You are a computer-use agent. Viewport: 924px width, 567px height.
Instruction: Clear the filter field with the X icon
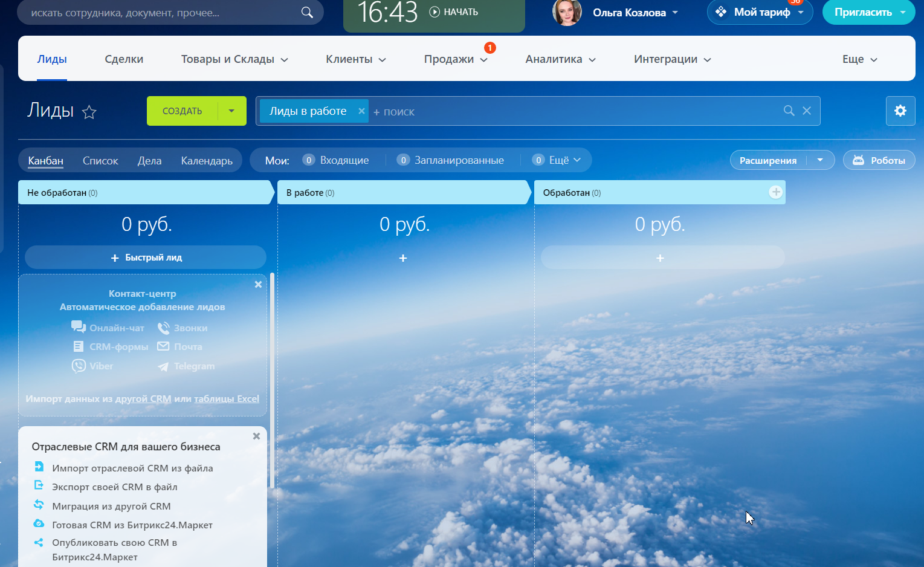click(807, 111)
